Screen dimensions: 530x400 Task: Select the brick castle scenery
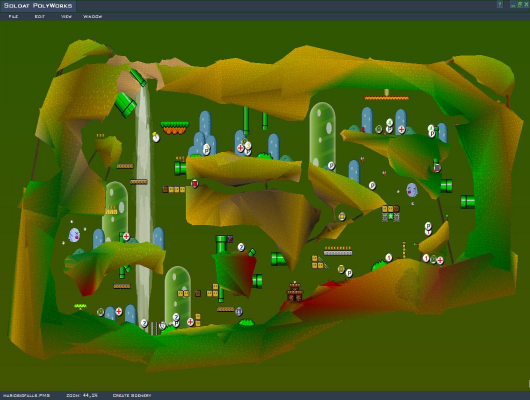click(295, 291)
